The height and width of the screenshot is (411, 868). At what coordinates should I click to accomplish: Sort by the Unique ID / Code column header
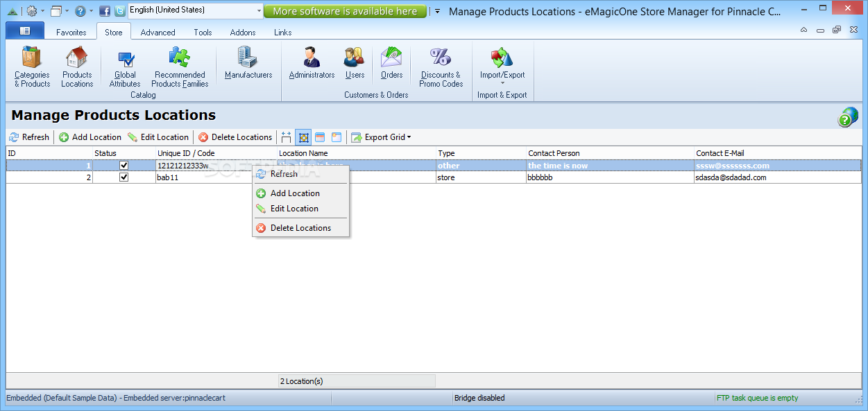coord(216,153)
